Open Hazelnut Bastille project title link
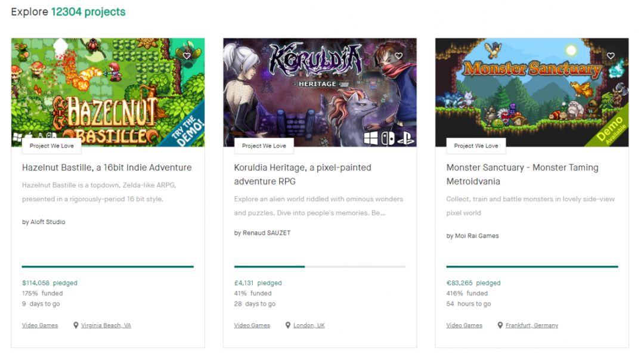This screenshot has width=644, height=357. (107, 167)
